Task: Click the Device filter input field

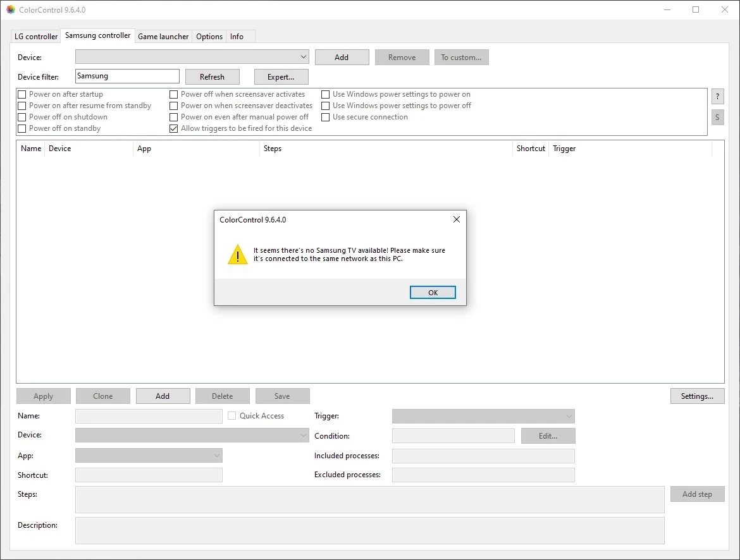Action: pyautogui.click(x=127, y=76)
